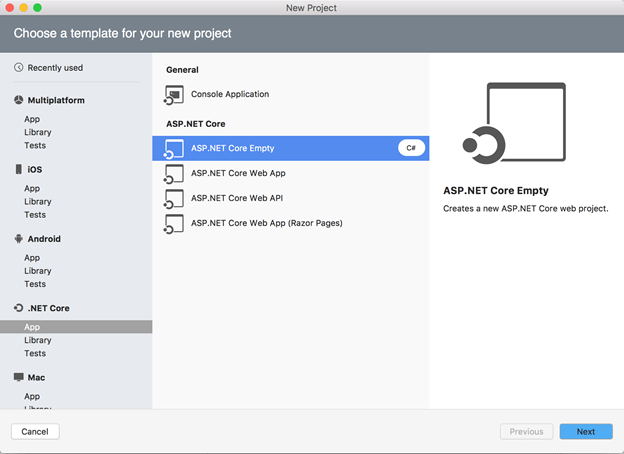Screen dimensions: 624x454
Task: Select Tests under Android
Action: click(x=35, y=284)
